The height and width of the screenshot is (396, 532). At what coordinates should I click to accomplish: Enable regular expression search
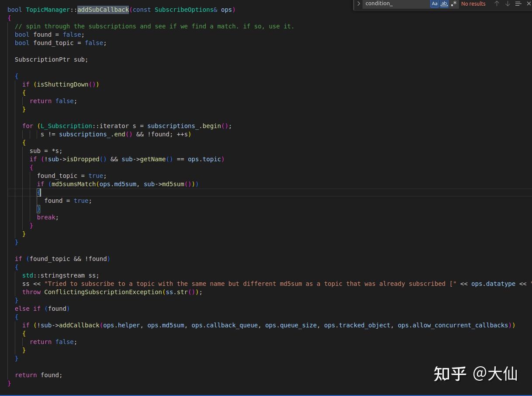point(454,4)
